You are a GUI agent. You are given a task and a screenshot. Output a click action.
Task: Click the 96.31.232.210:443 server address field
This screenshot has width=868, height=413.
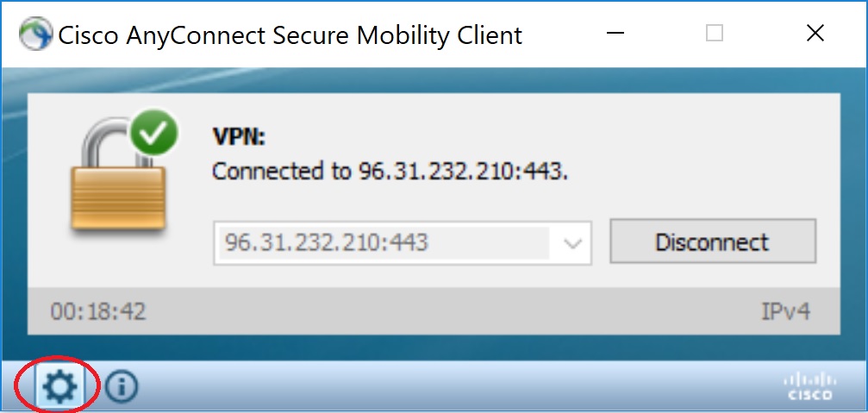click(x=402, y=242)
